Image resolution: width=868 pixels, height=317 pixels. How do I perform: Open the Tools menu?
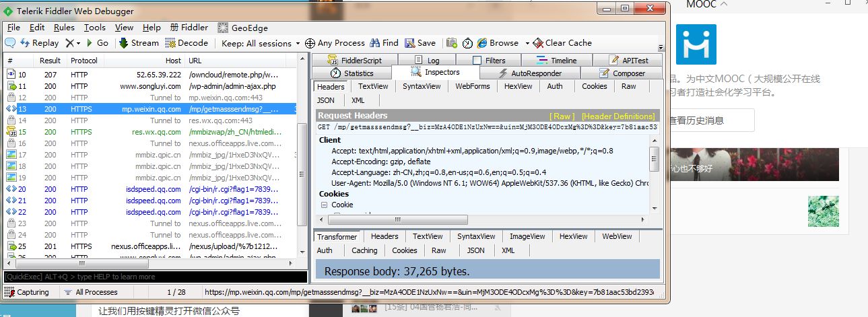pos(95,28)
